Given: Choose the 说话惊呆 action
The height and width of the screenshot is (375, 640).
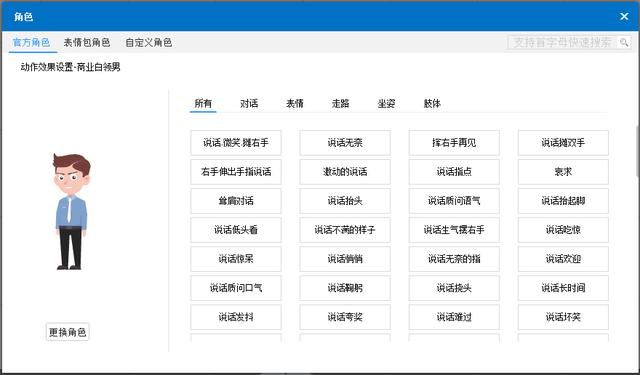Looking at the screenshot, I should coord(236,259).
